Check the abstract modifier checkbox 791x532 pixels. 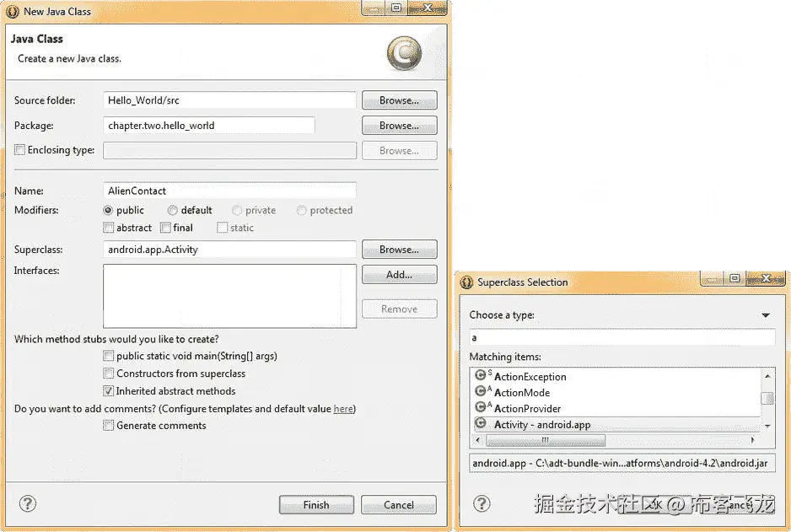point(109,228)
